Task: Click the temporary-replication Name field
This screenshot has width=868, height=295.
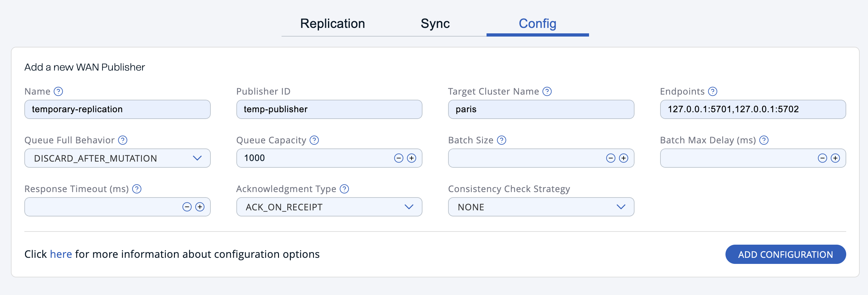Action: tap(117, 109)
